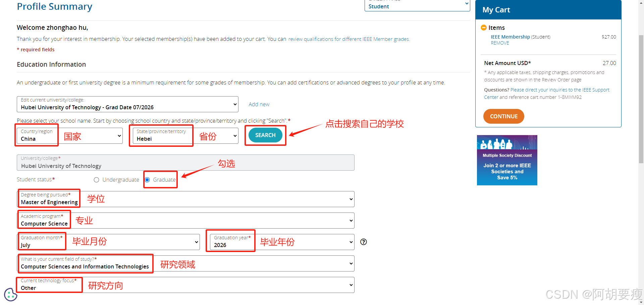Click the Student status label
This screenshot has height=305, width=644.
36,180
